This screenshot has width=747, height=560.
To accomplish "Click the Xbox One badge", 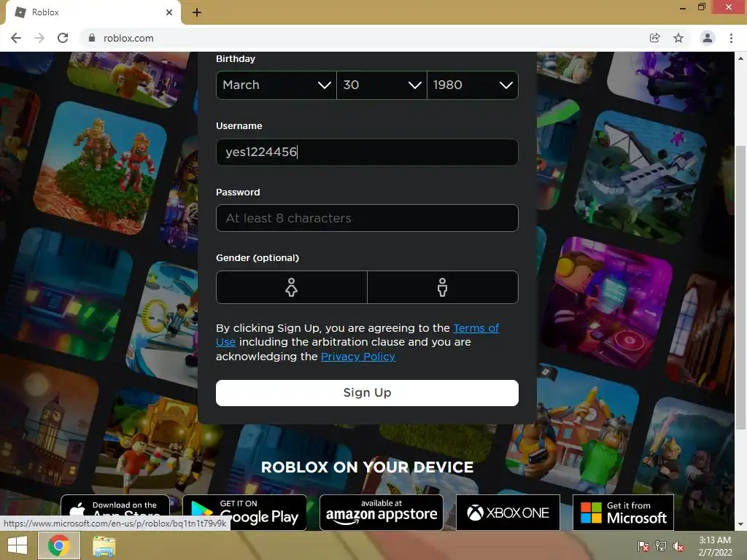I will coord(508,512).
